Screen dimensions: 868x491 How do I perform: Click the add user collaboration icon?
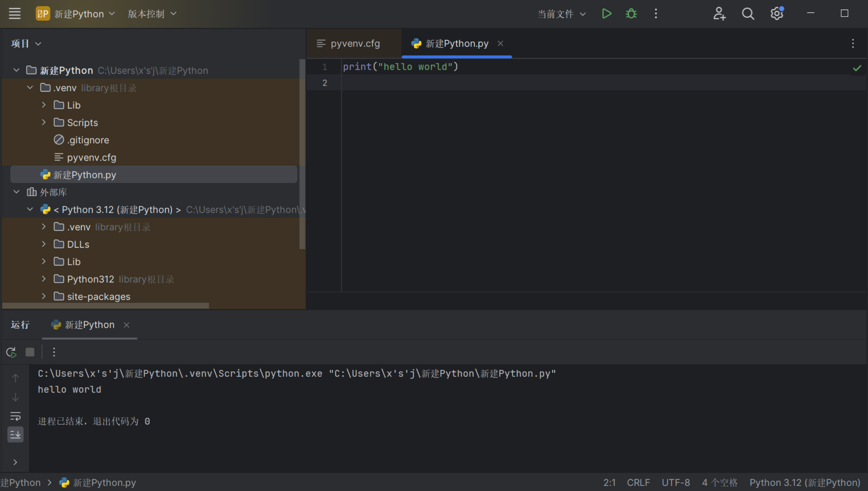719,14
